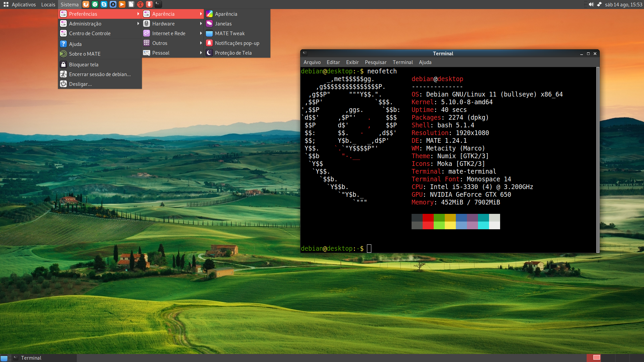
Task: Expand the Hardware submenu arrow
Action: click(x=201, y=23)
